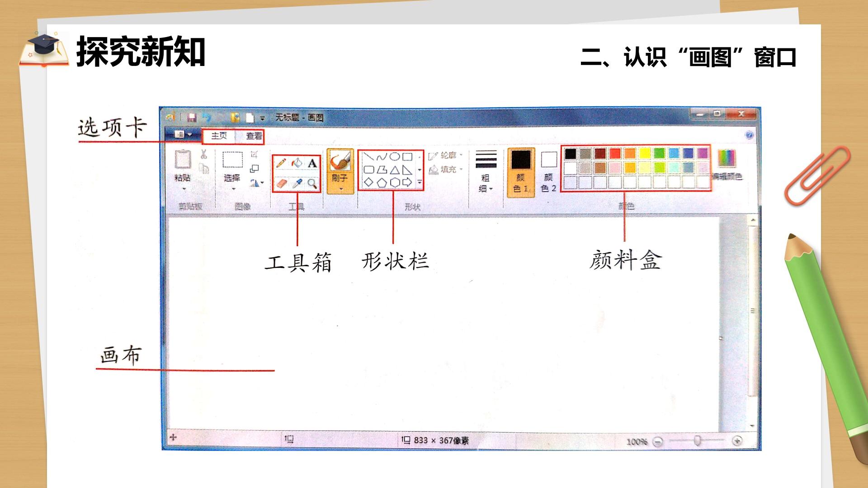Click the shapes gallery down arrow
868x488 pixels.
coord(420,170)
